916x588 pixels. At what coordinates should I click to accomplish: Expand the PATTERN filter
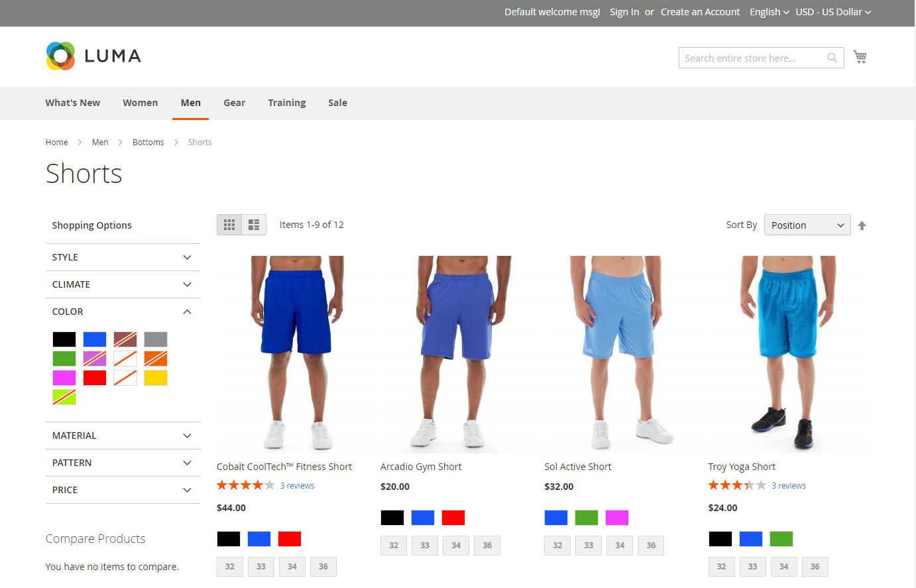(x=123, y=463)
